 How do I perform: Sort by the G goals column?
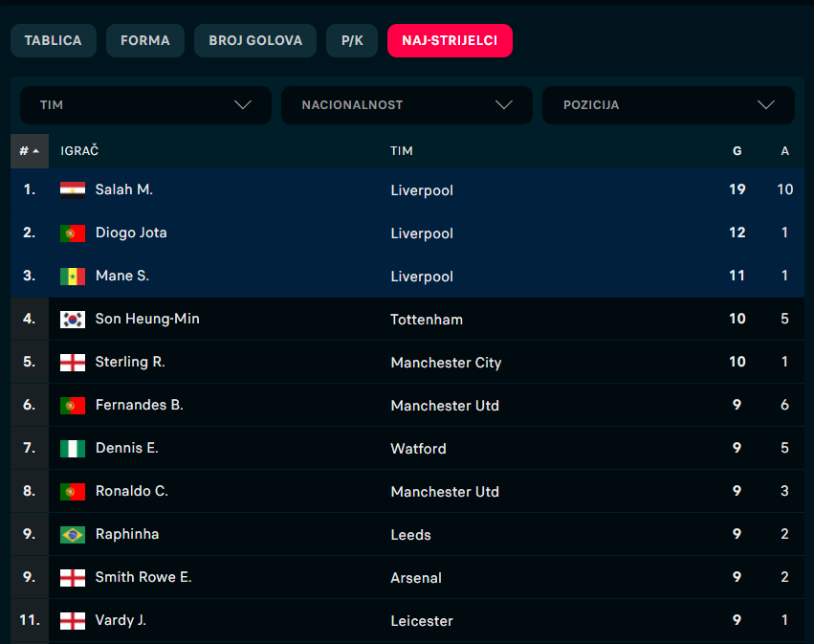(x=737, y=151)
